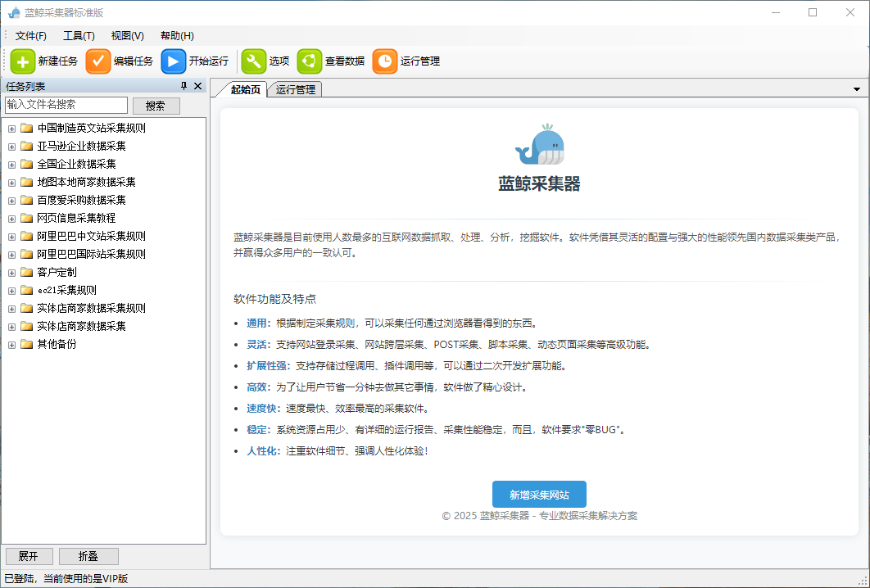Image resolution: width=870 pixels, height=588 pixels.
Task: Open the 视图(V) menu
Action: pyautogui.click(x=128, y=35)
